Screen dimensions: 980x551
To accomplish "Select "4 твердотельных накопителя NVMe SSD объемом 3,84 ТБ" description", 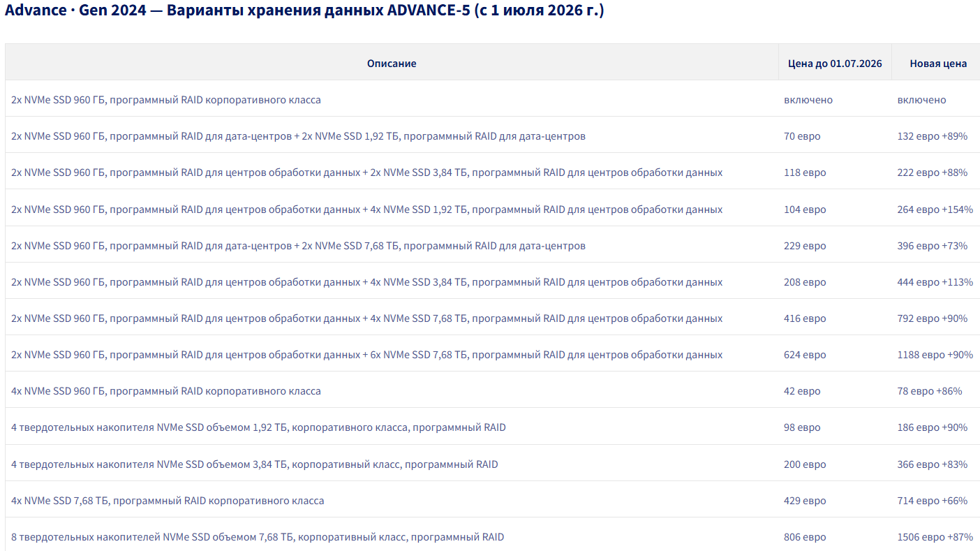I will [255, 464].
